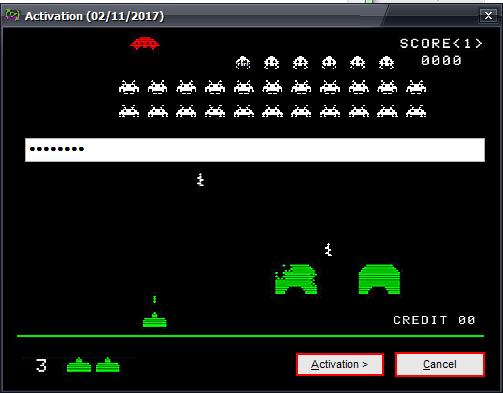Click the Cancel button
The height and width of the screenshot is (393, 503).
pyautogui.click(x=440, y=364)
